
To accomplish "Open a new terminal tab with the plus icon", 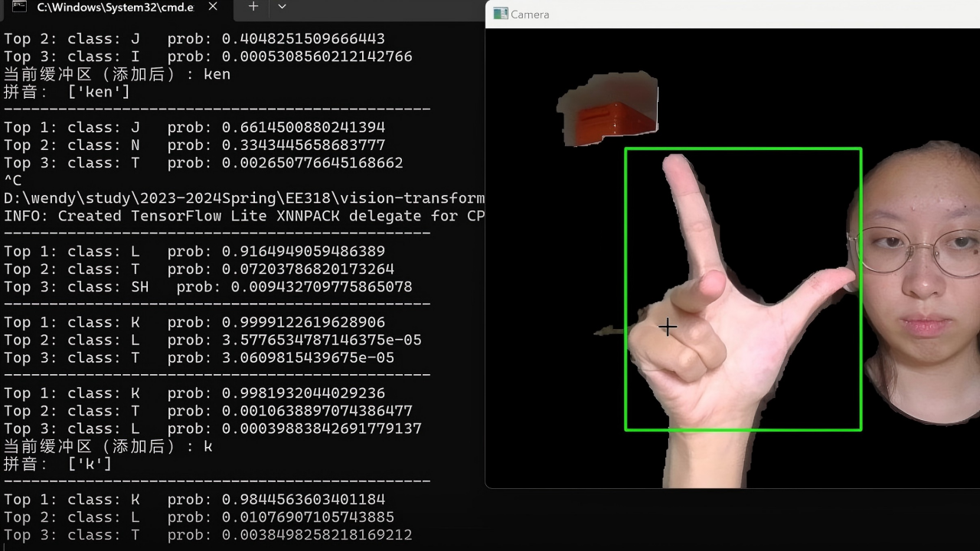I will tap(253, 7).
